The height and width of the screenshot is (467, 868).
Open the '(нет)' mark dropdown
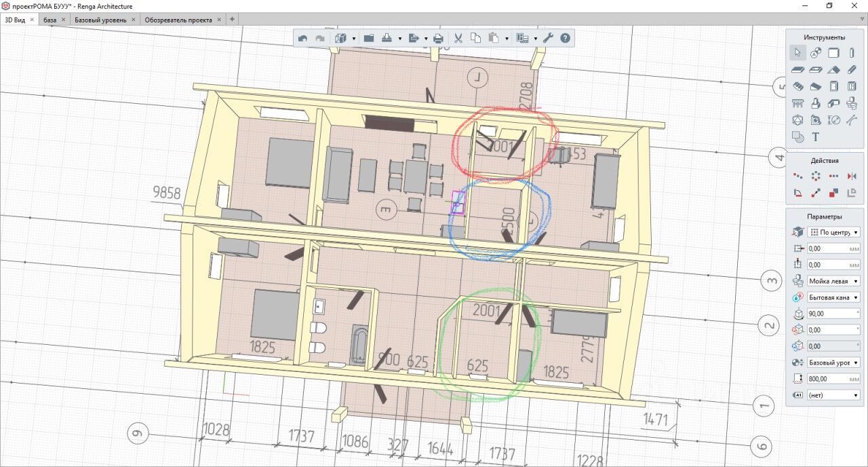pos(834,395)
